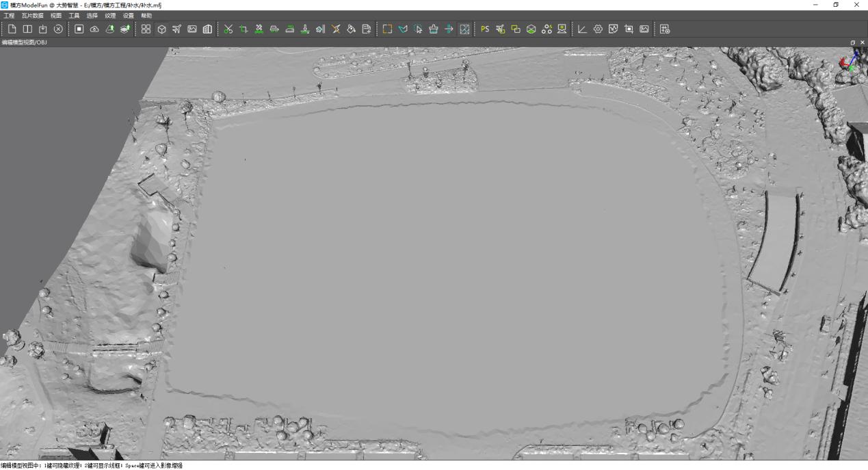Click the angle measurement tool icon
868x470 pixels.
(x=583, y=29)
